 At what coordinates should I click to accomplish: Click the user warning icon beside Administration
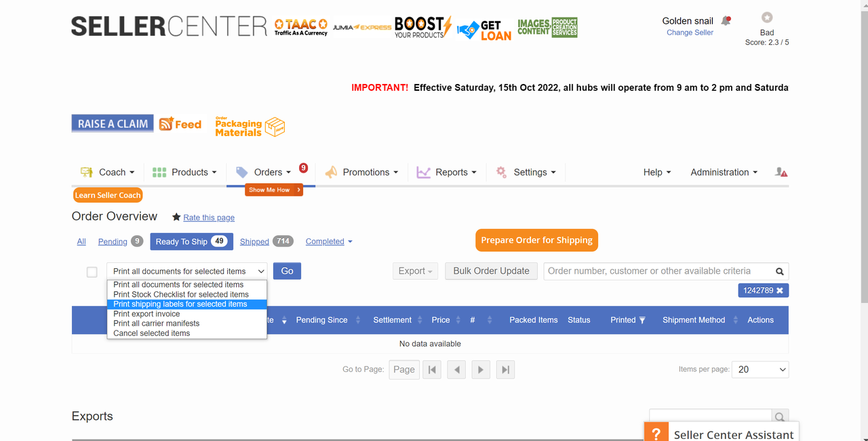[781, 173]
